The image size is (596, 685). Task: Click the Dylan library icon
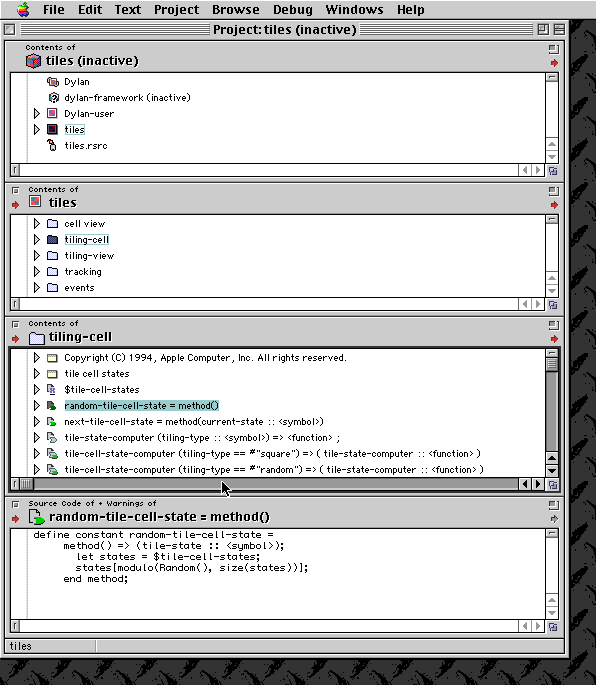tap(52, 82)
